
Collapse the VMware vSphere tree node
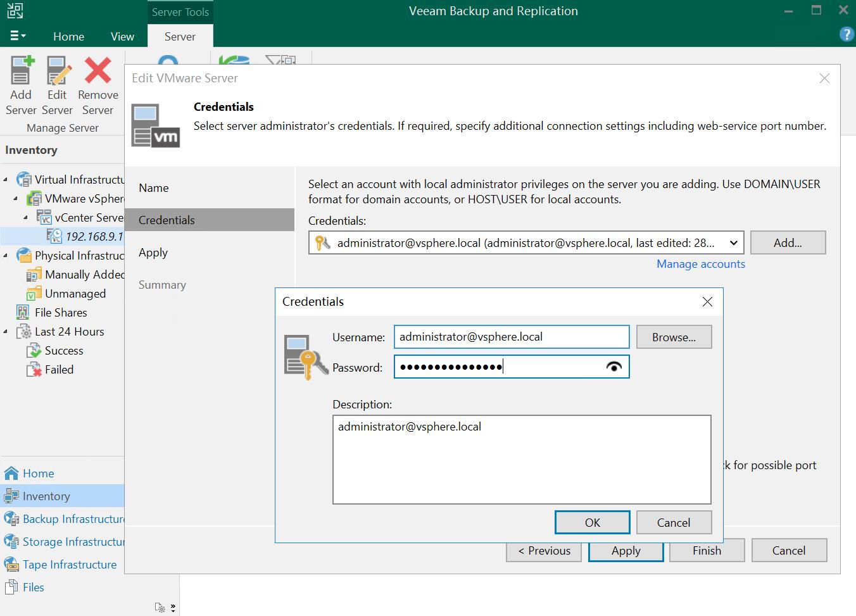point(16,199)
